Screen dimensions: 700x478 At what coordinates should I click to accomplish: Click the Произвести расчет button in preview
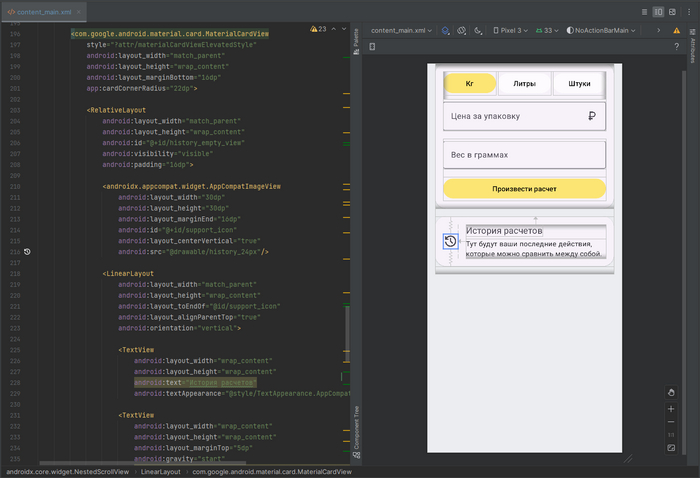(x=524, y=188)
